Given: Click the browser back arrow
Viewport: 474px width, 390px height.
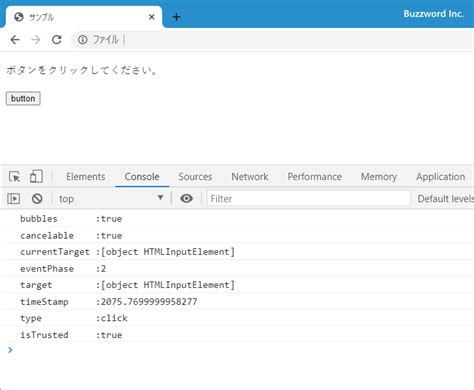Looking at the screenshot, I should 15,40.
